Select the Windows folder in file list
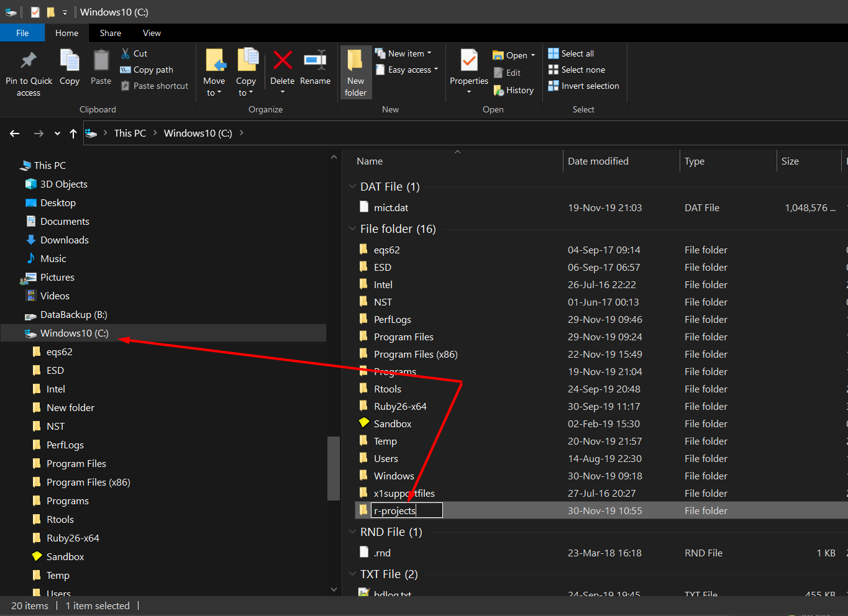The height and width of the screenshot is (616, 848). click(x=394, y=476)
